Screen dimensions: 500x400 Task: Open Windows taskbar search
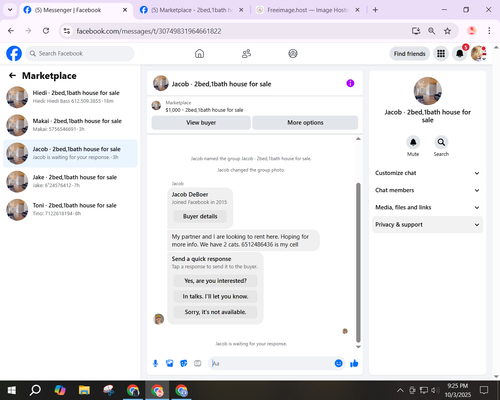pyautogui.click(x=35, y=390)
